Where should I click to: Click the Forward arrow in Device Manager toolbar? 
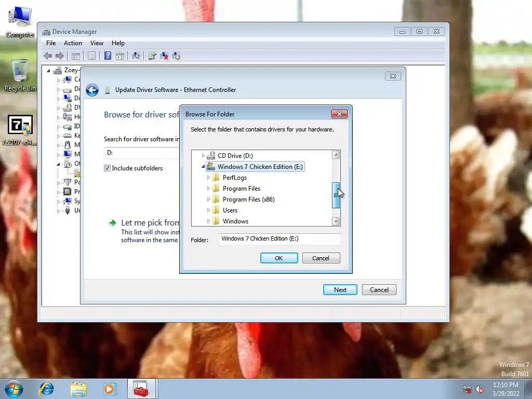(x=60, y=56)
